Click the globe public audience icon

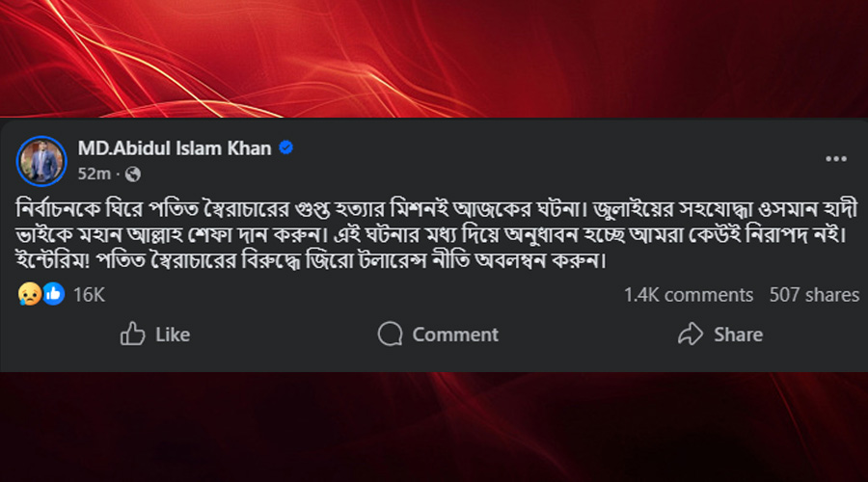click(x=133, y=174)
